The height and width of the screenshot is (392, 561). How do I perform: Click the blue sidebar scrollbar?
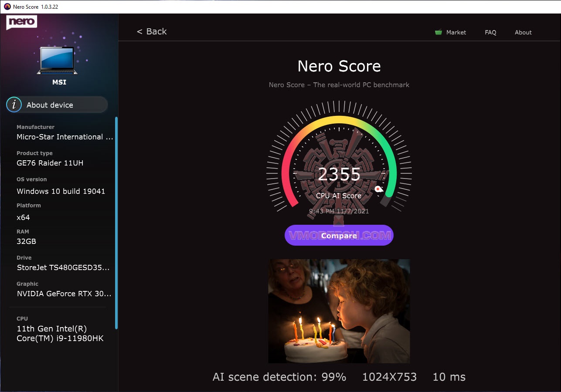117,218
